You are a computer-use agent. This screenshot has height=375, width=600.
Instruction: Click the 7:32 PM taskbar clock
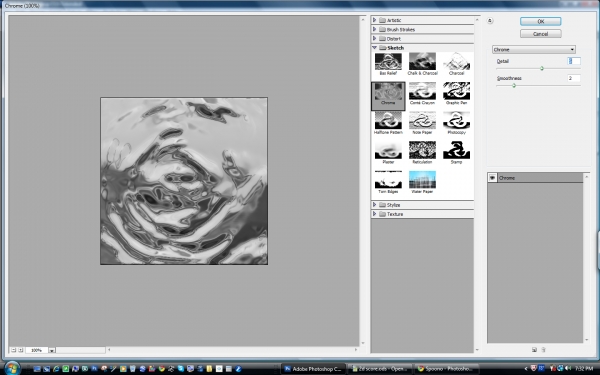click(584, 368)
